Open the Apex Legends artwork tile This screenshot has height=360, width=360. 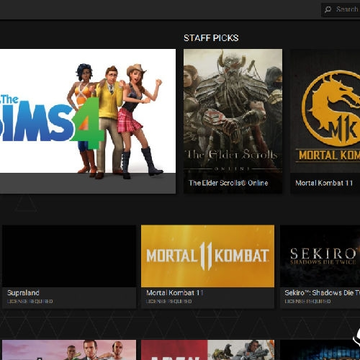[208, 350]
